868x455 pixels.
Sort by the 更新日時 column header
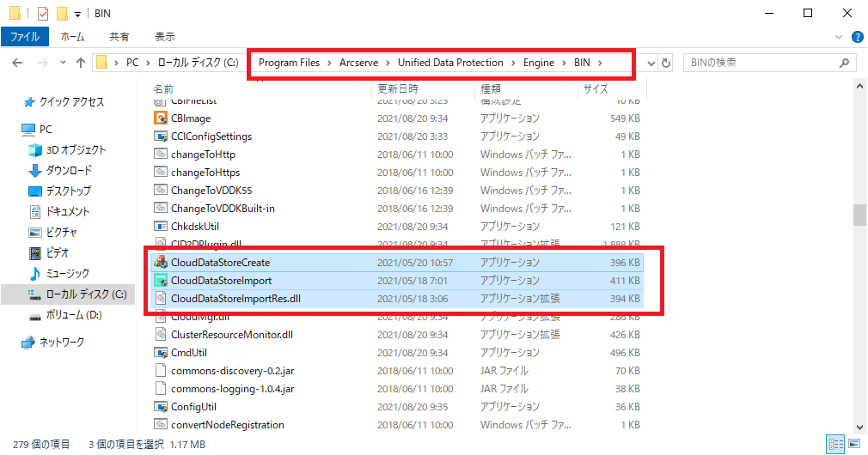pos(398,88)
